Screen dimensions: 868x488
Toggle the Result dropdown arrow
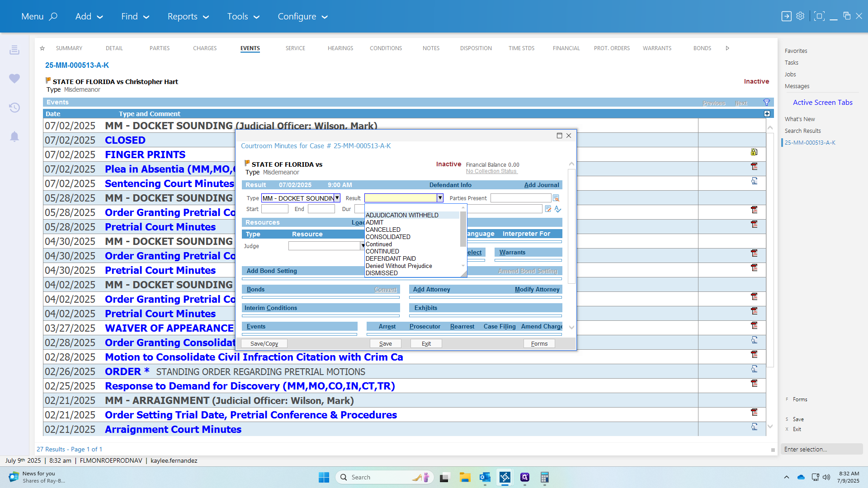[440, 198]
